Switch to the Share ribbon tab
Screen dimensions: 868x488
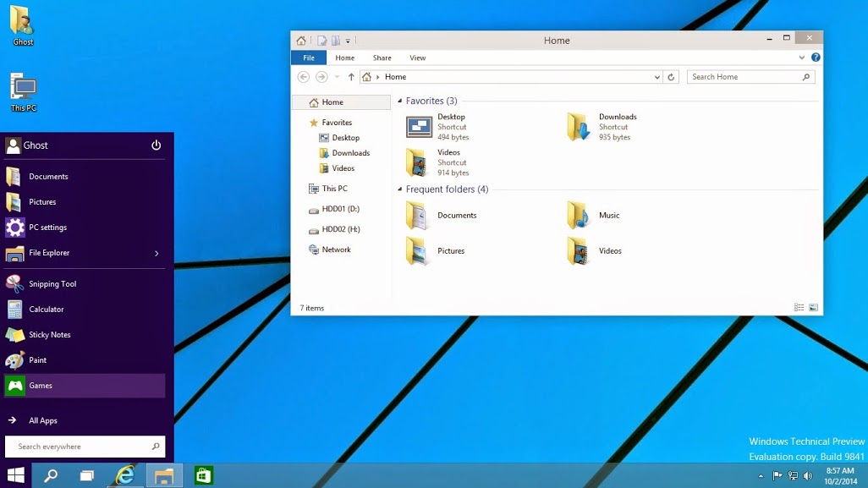coord(382,58)
